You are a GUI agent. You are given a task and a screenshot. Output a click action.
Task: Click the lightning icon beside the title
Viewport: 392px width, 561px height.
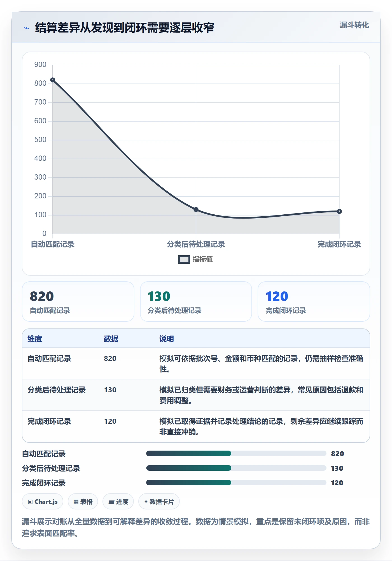tap(27, 28)
